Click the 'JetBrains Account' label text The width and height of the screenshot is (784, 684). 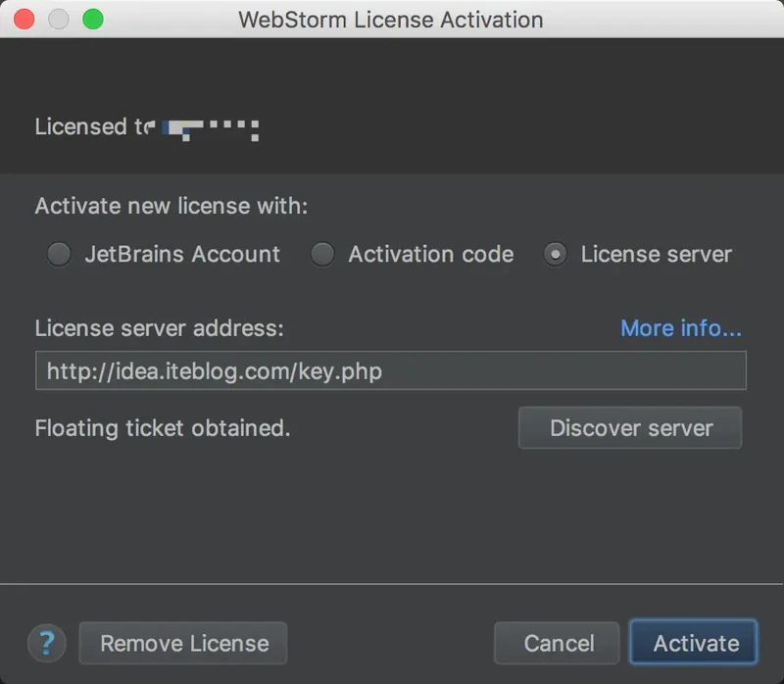coord(182,255)
